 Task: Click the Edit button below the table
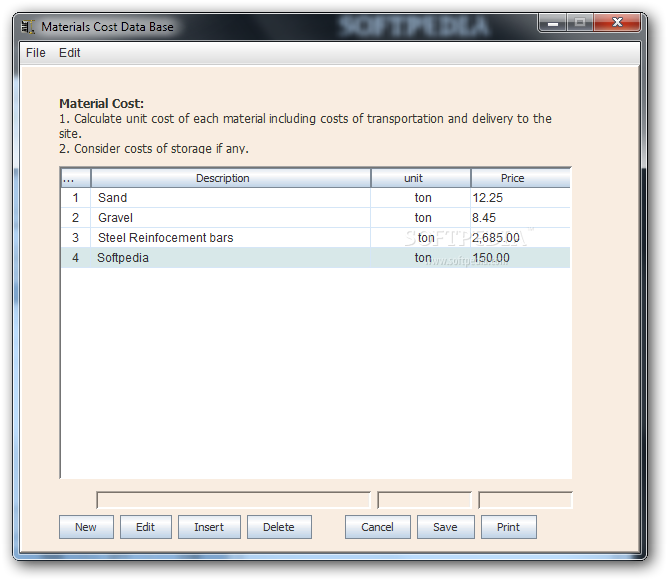146,527
